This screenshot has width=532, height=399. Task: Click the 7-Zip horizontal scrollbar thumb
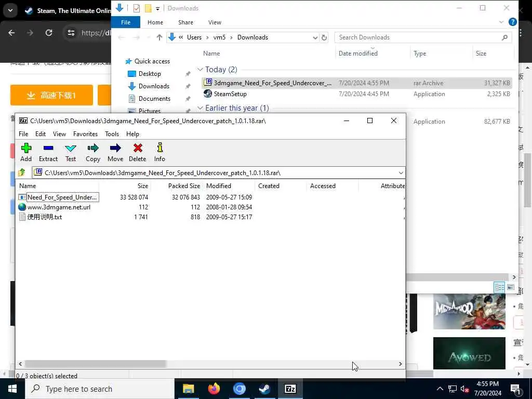[x=96, y=364]
